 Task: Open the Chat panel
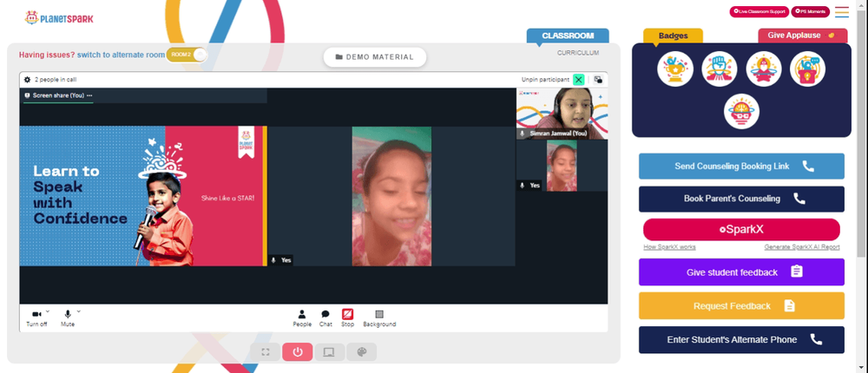pyautogui.click(x=325, y=318)
